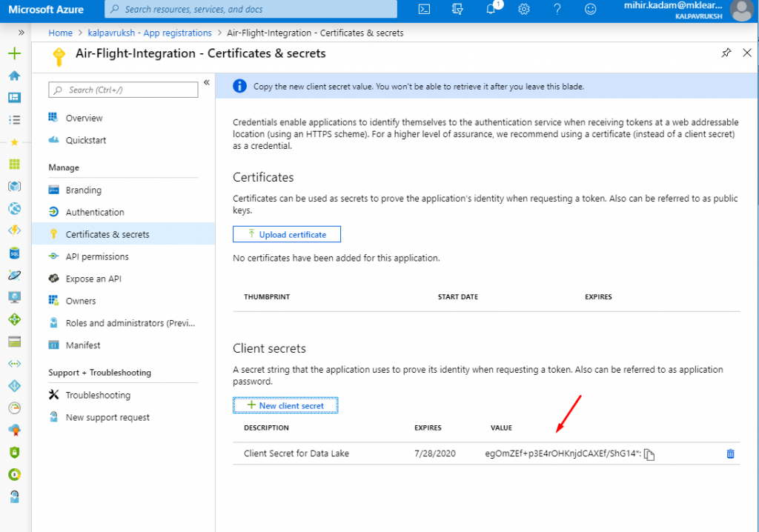This screenshot has width=759, height=532.
Task: Expand the left portal sidebar chevrons
Action: 21,33
